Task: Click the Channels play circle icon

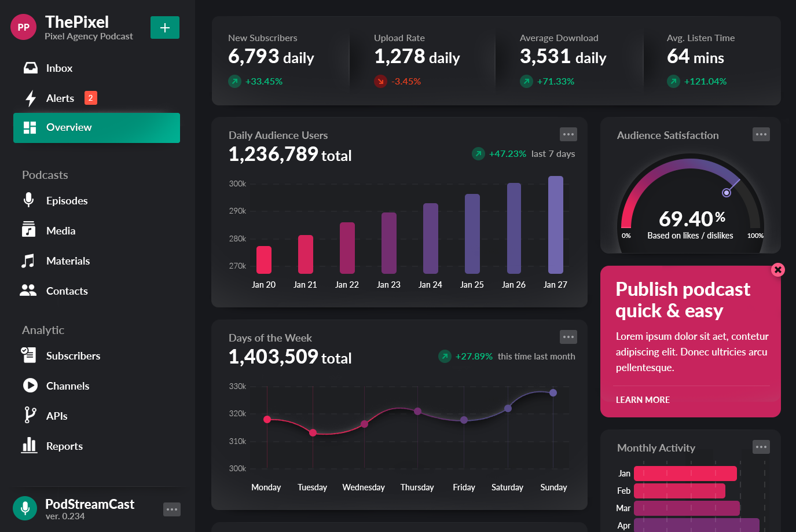Action: coord(30,386)
